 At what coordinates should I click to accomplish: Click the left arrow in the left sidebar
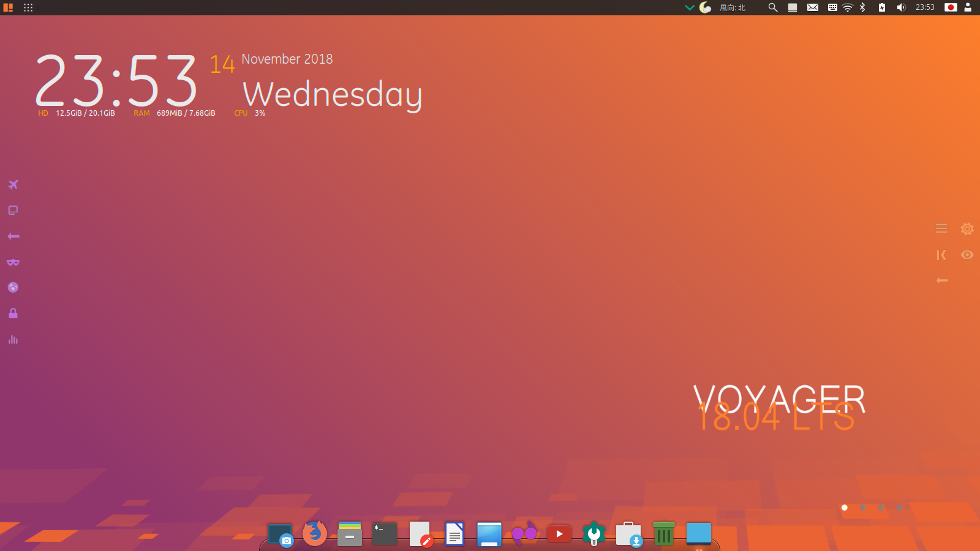(x=13, y=236)
